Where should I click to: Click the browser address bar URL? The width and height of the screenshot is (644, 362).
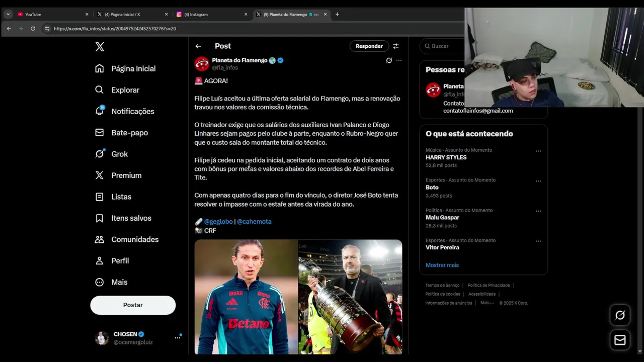[115, 29]
